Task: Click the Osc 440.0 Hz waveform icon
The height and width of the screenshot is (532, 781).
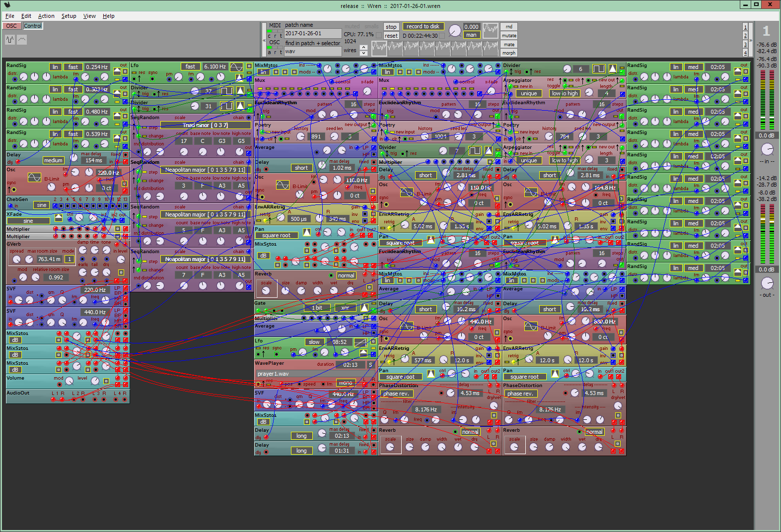Action: click(407, 326)
